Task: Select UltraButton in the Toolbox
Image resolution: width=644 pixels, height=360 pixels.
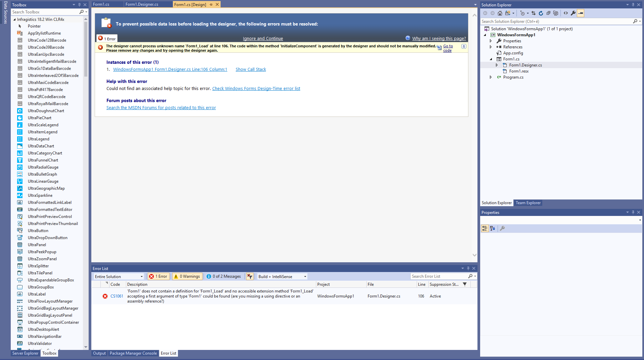Action: tap(38, 231)
